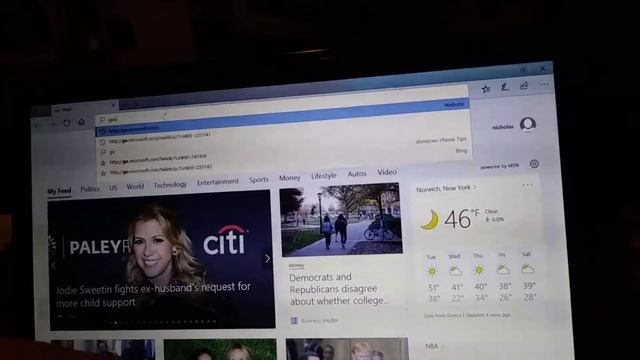Open the Entertainment tab
This screenshot has height=360, width=640.
[x=218, y=182]
